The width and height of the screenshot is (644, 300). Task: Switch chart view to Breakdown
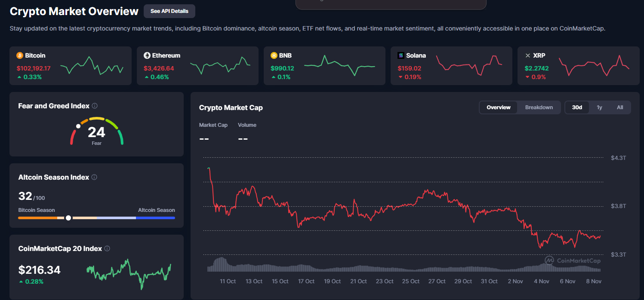539,107
